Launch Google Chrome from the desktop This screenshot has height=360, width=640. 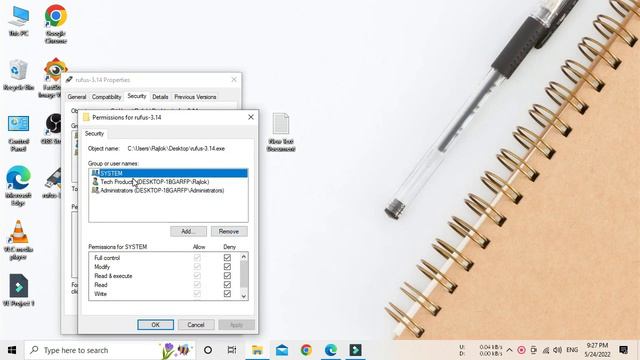(56, 24)
